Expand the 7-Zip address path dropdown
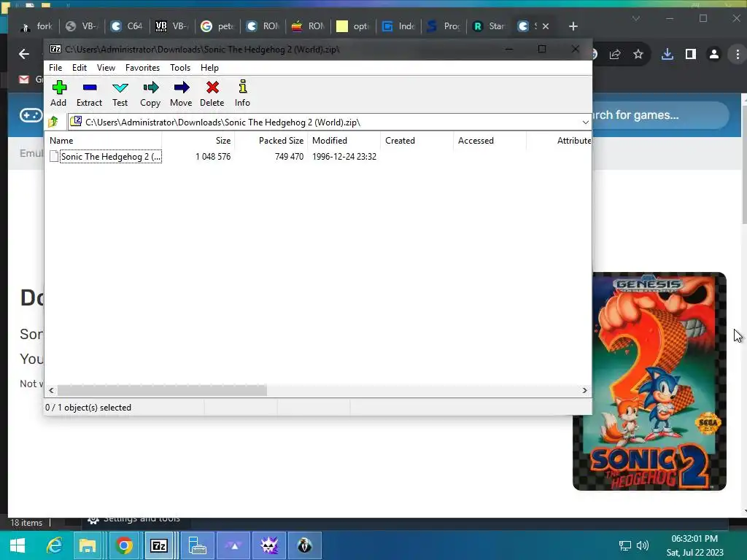747x560 pixels. click(586, 122)
